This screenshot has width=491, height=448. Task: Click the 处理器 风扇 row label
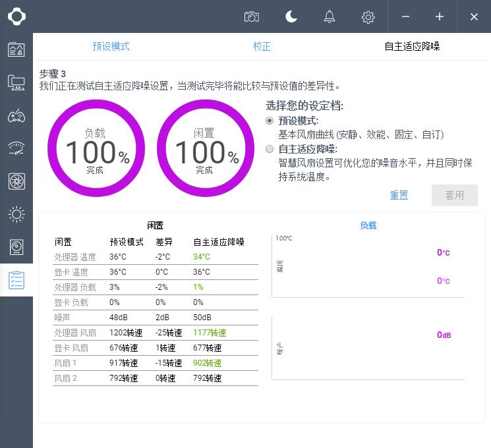pos(75,333)
